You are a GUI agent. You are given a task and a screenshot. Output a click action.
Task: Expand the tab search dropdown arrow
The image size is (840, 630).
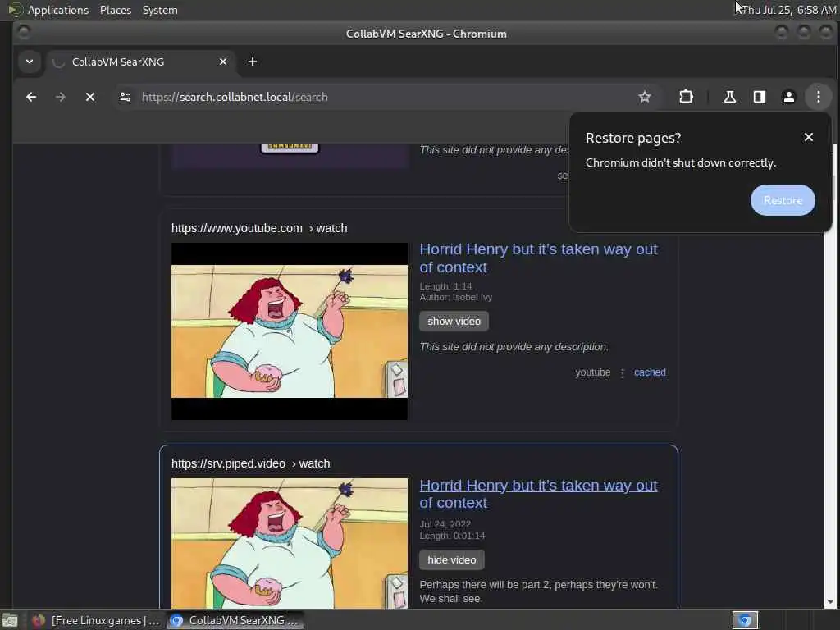(x=30, y=62)
